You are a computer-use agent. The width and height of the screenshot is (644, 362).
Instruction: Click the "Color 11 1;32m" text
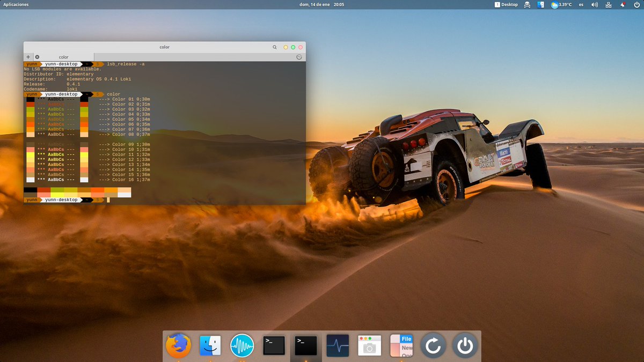click(131, 154)
